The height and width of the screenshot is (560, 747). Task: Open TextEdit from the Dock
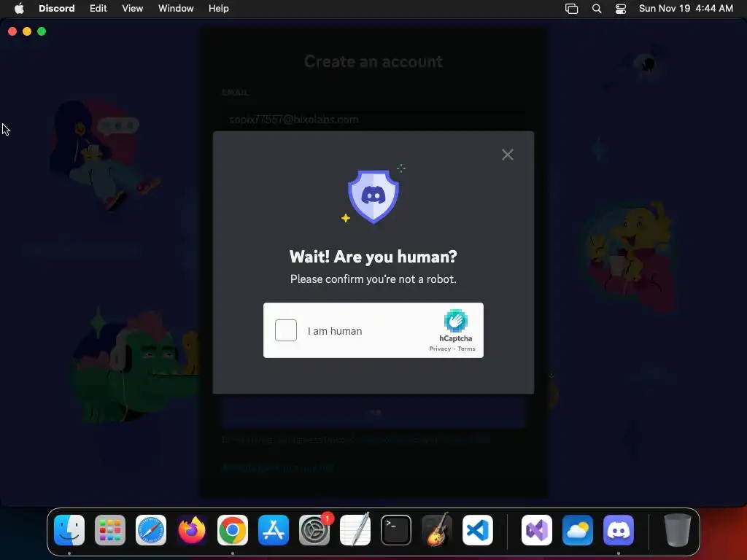(x=355, y=530)
